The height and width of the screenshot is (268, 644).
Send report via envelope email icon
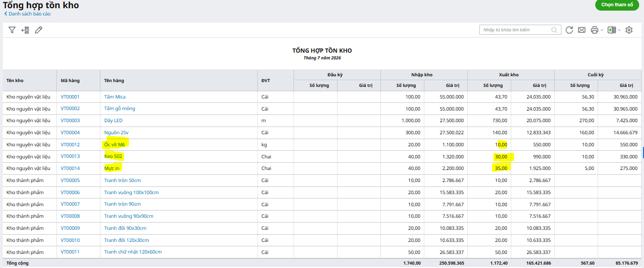(582, 30)
